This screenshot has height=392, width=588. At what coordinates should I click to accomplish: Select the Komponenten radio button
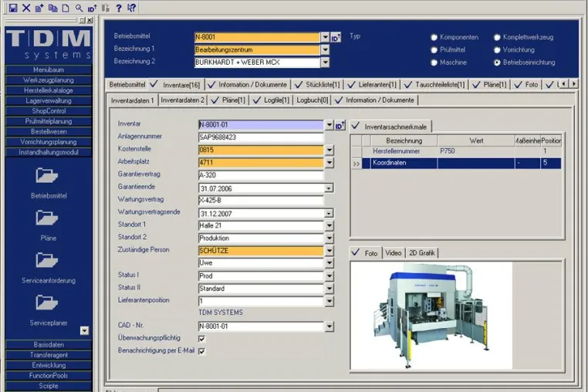click(x=434, y=37)
